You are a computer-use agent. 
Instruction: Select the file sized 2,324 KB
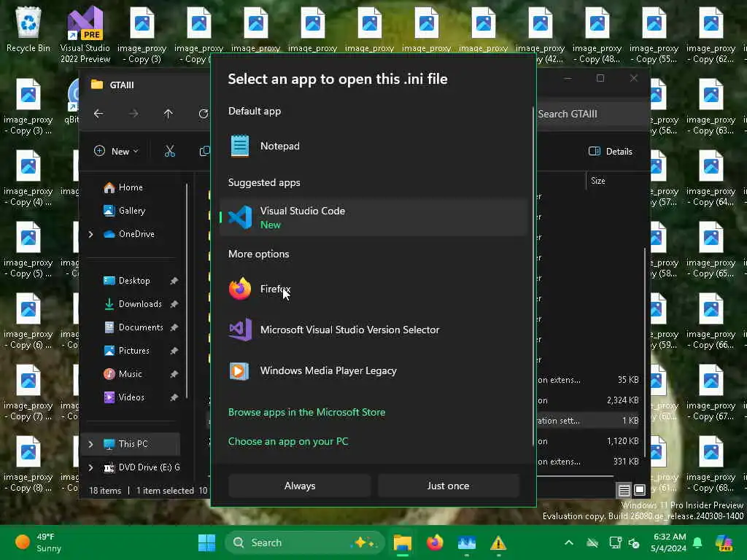tap(589, 400)
